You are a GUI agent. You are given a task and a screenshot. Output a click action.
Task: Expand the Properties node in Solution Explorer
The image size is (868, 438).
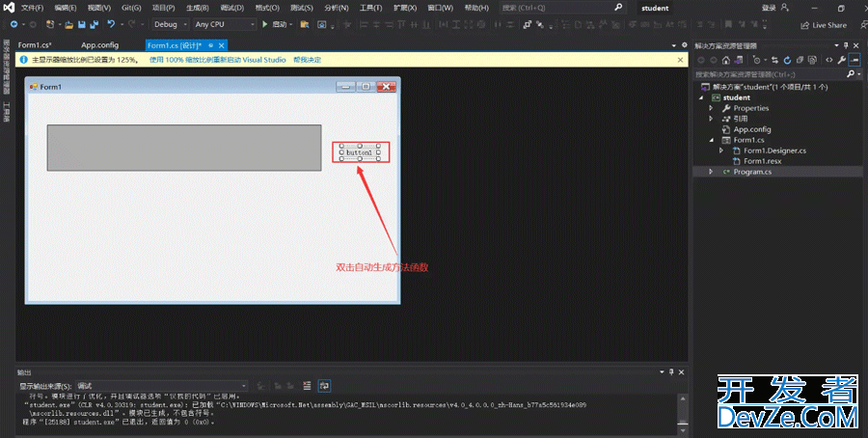pos(712,108)
